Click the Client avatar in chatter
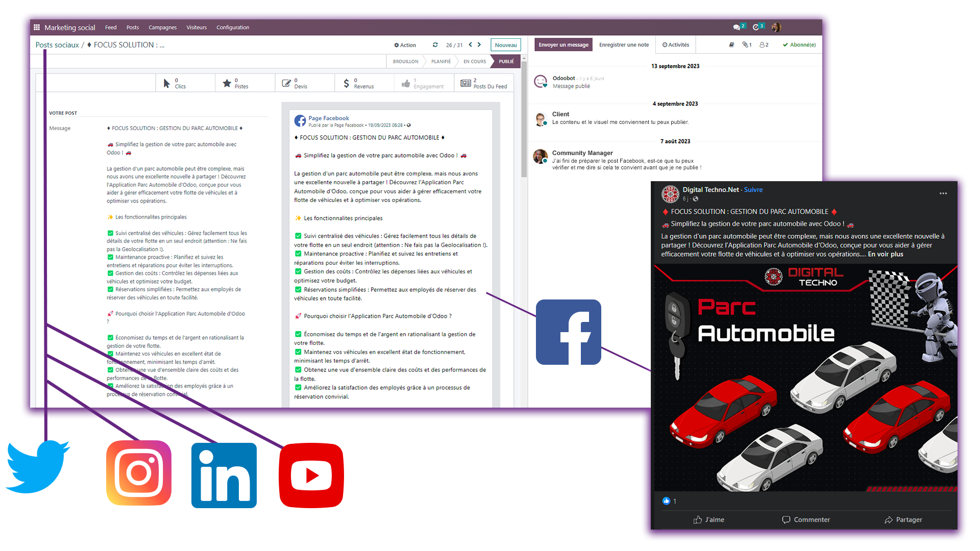This screenshot has width=980, height=551. coord(541,119)
